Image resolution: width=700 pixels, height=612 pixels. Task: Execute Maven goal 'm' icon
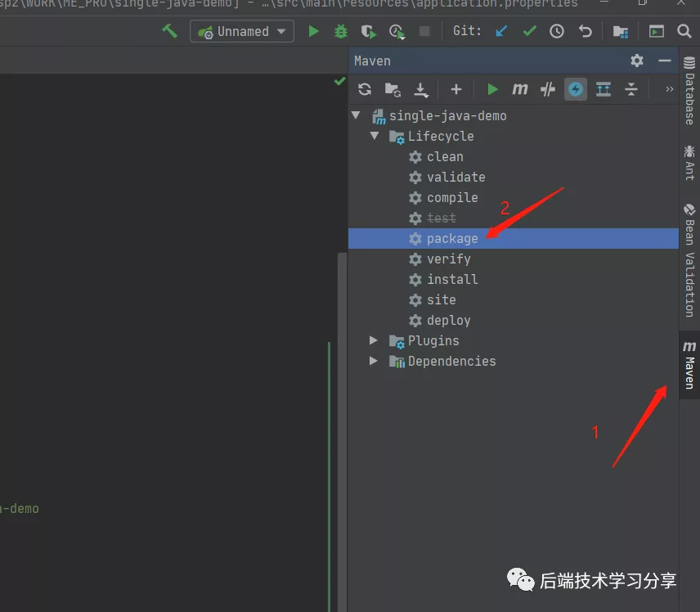click(520, 89)
